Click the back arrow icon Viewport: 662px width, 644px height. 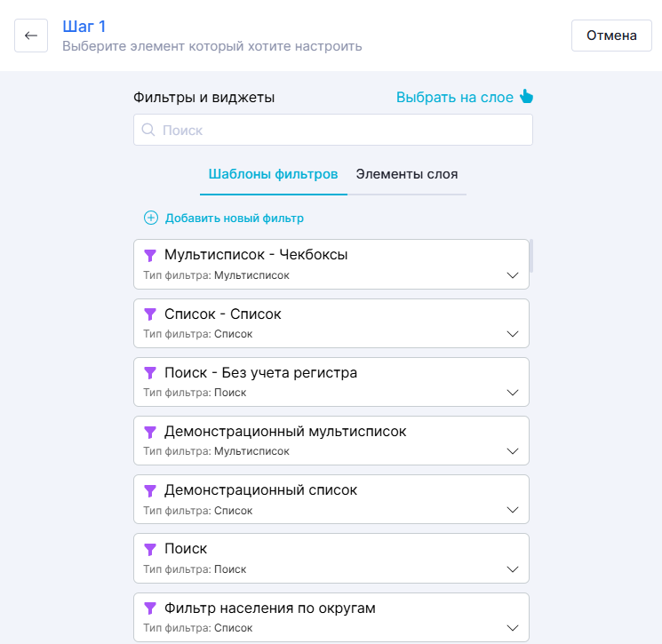31,36
